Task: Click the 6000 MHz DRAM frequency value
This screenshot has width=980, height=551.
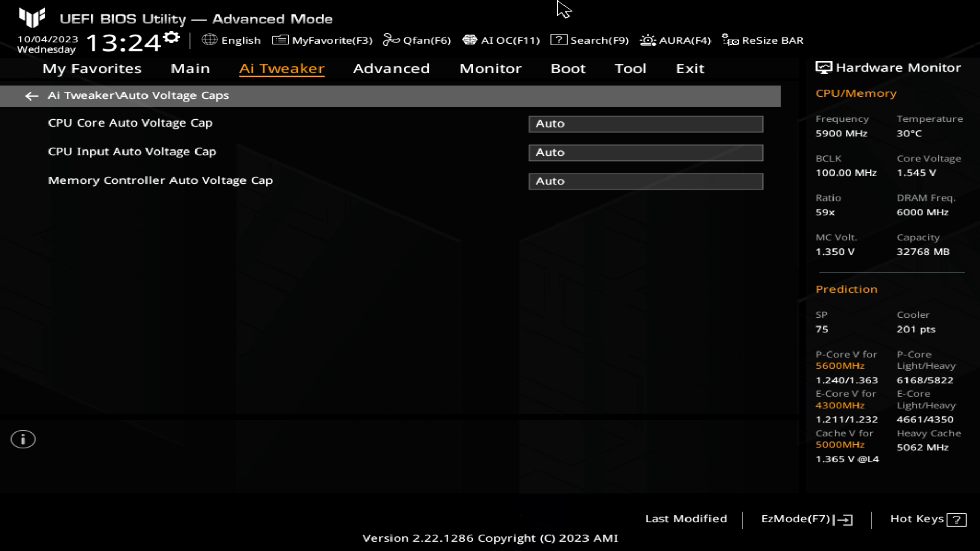Action: [922, 212]
